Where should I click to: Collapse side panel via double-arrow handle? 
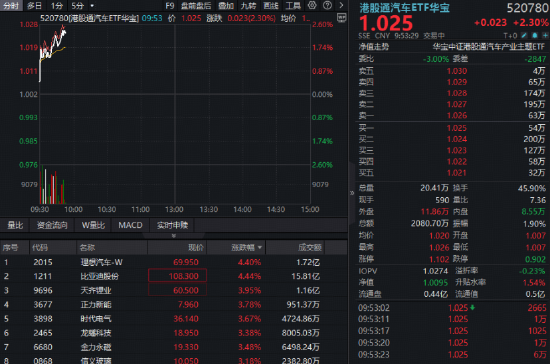pyautogui.click(x=352, y=193)
